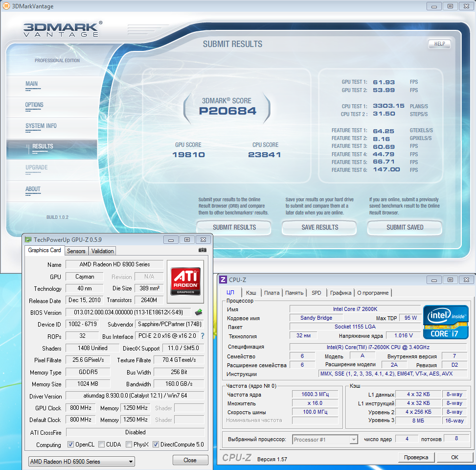Click the ATI CrossFire Disabled field
This screenshot has width=476, height=470.
pos(135,432)
